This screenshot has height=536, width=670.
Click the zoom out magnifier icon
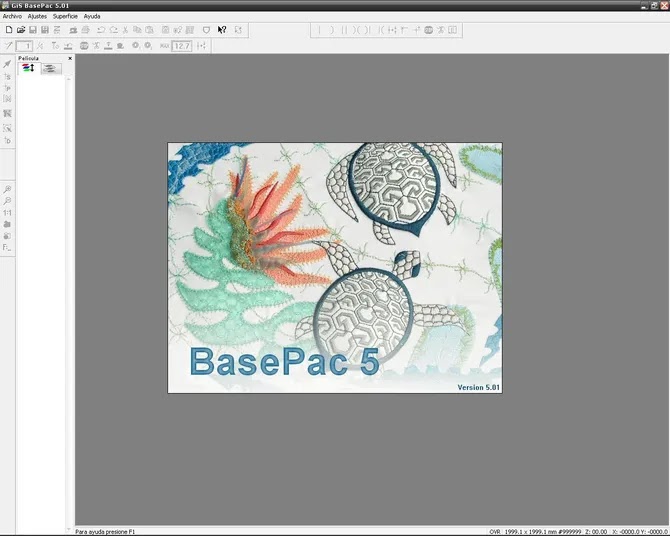point(7,201)
